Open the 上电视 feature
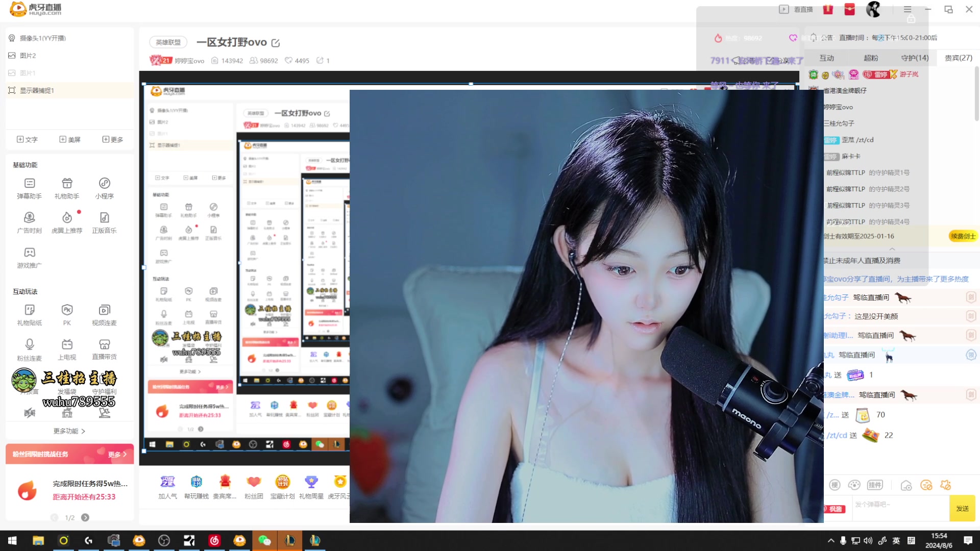The height and width of the screenshot is (551, 980). click(x=67, y=349)
